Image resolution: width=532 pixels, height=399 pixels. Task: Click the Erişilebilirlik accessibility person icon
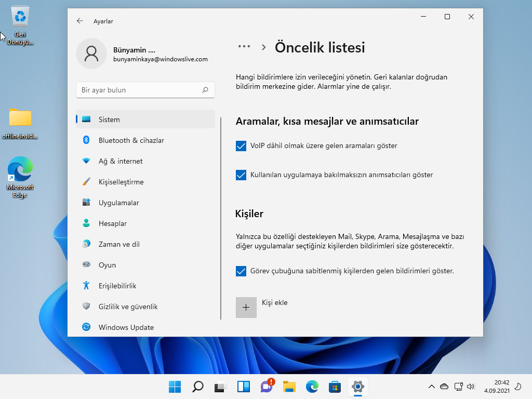click(x=86, y=286)
